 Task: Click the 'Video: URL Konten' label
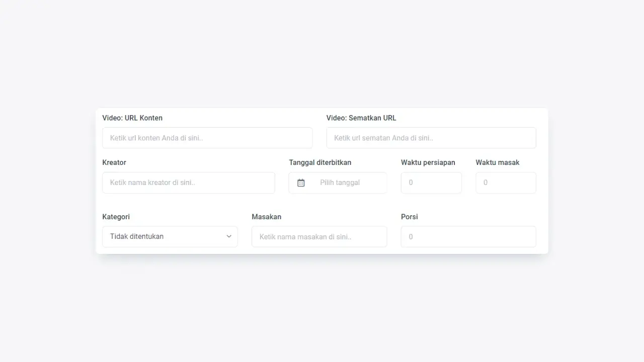click(132, 118)
